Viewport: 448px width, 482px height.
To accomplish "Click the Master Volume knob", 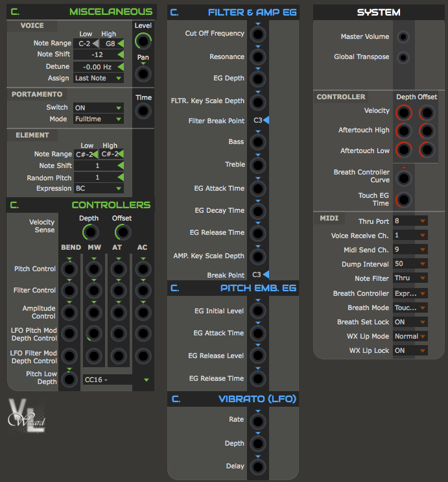I will [403, 37].
